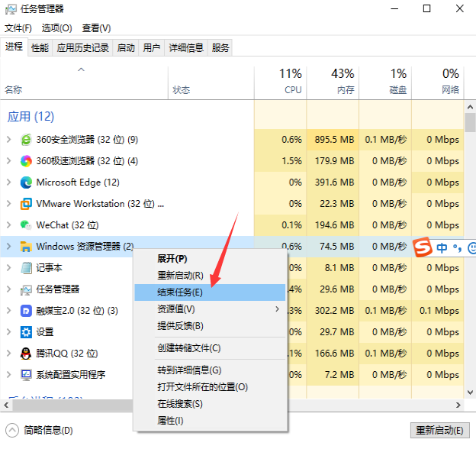
Task: Open the 选项(O) menu
Action: tap(56, 28)
